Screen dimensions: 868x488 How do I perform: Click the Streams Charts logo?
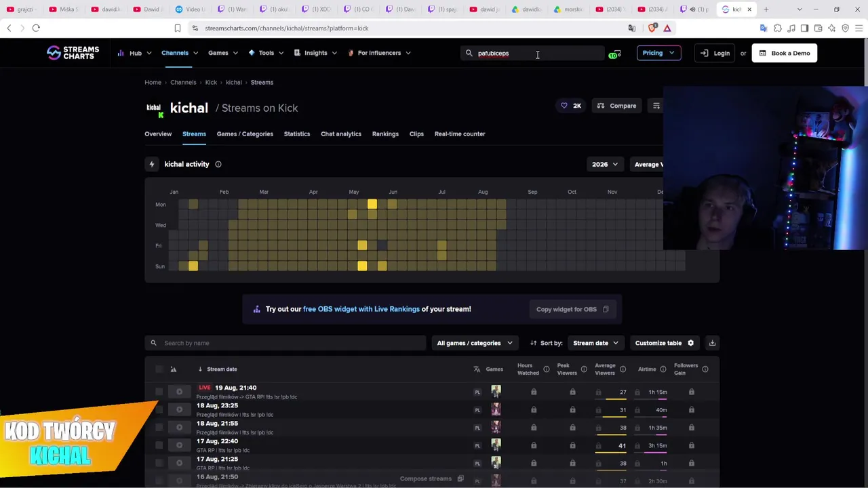[x=73, y=53]
